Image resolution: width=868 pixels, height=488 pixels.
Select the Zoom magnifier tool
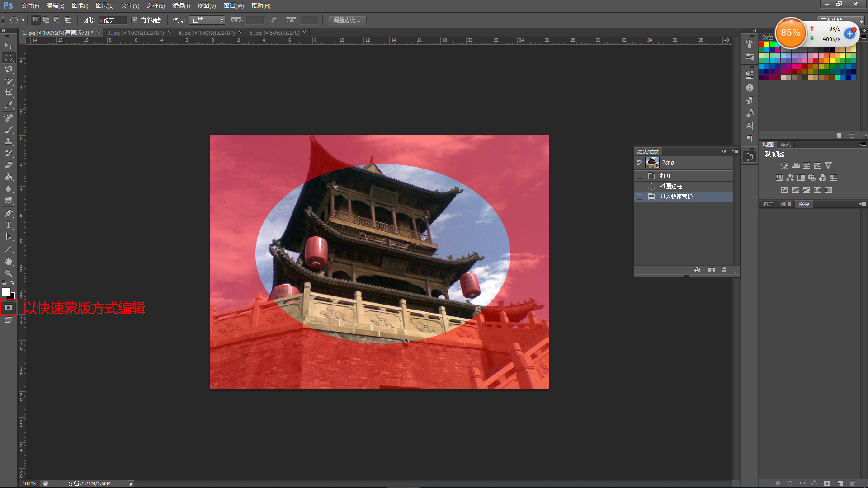point(9,273)
